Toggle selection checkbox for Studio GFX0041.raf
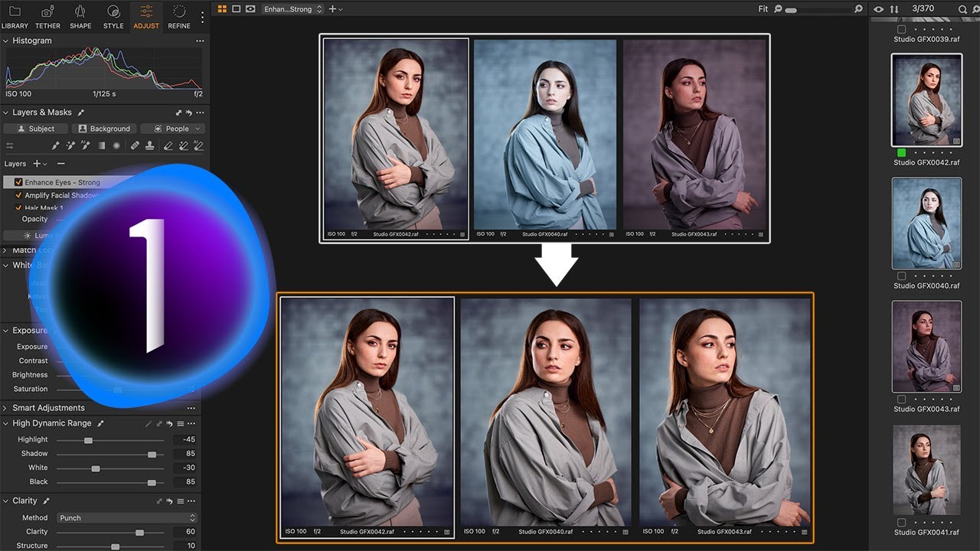The image size is (980, 551). coord(901,523)
